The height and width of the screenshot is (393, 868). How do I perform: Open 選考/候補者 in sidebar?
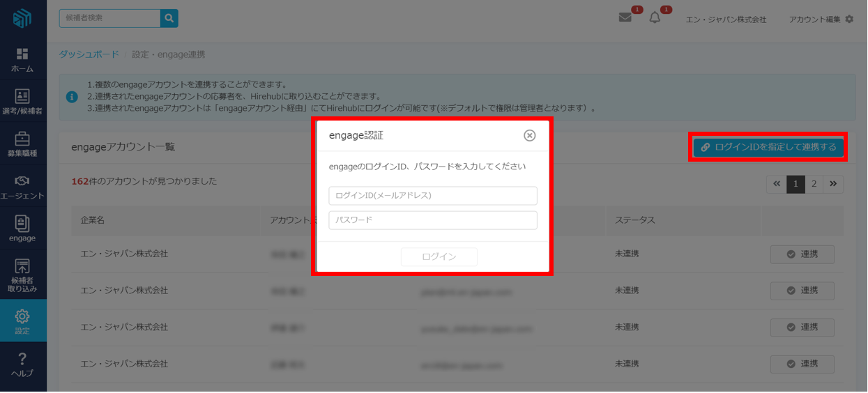[22, 102]
